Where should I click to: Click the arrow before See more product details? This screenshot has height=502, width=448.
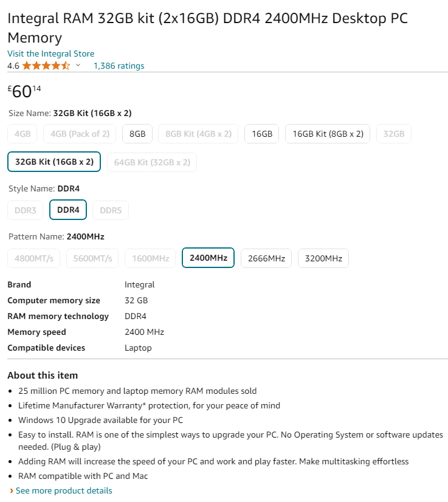[x=11, y=490]
